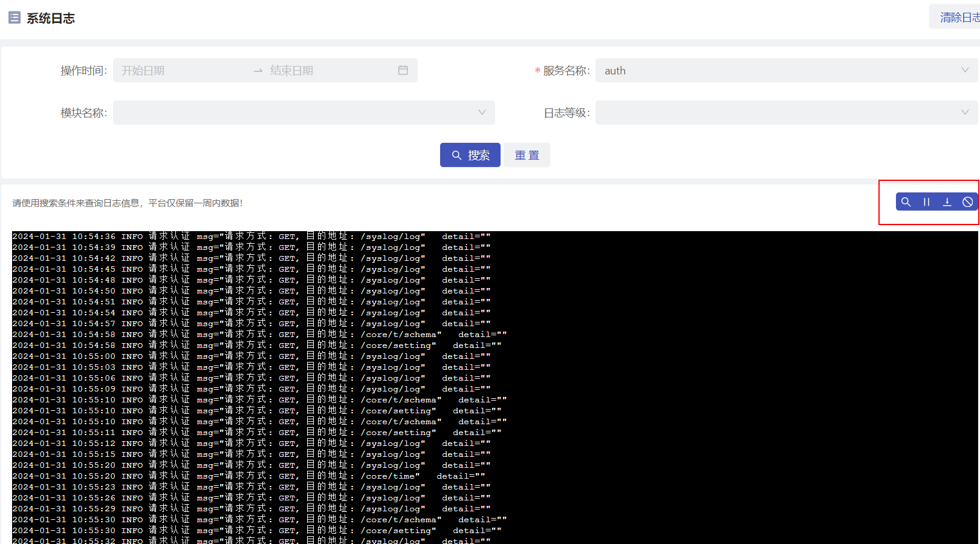Image resolution: width=980 pixels, height=544 pixels.
Task: Click the 日志等级 label
Action: click(566, 113)
